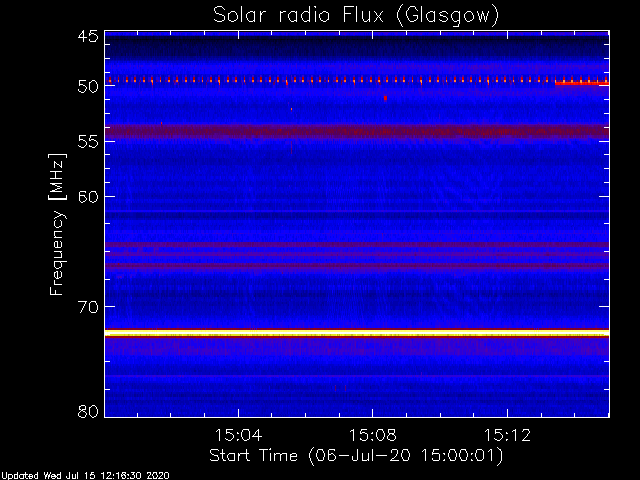Select the 50 frequency tick label
Screen dimensions: 640x480
88,86
